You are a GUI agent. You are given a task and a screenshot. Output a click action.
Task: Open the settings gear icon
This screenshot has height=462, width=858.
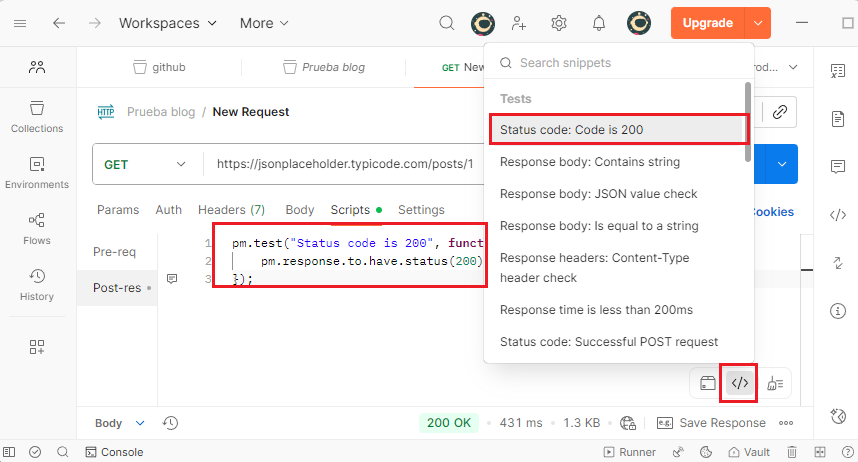[x=559, y=23]
